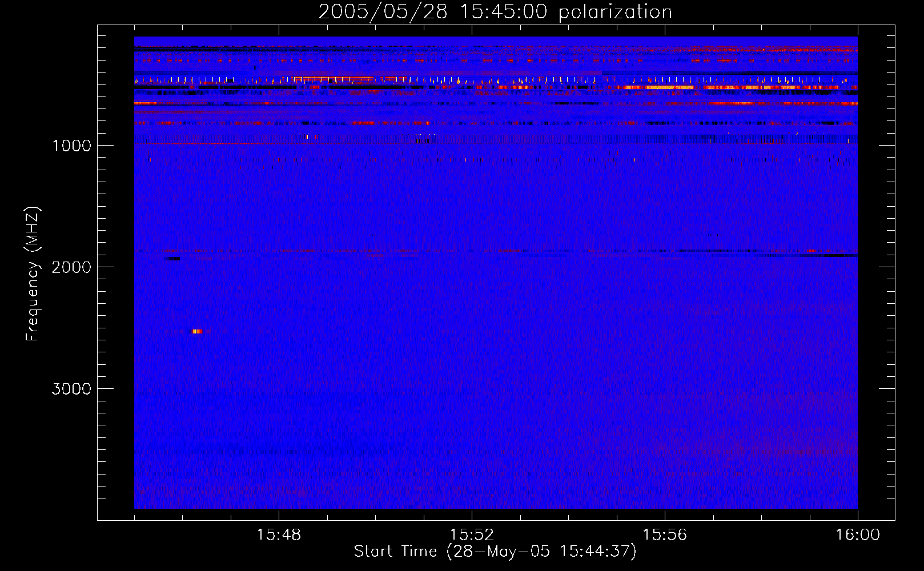Screen dimensions: 924x571
Task: Click the 15:56 time axis label
Action: [x=665, y=535]
